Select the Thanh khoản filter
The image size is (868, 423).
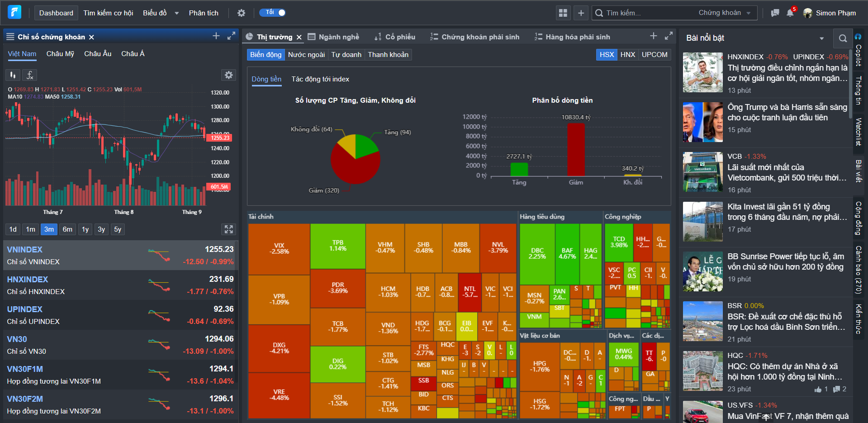(x=388, y=55)
